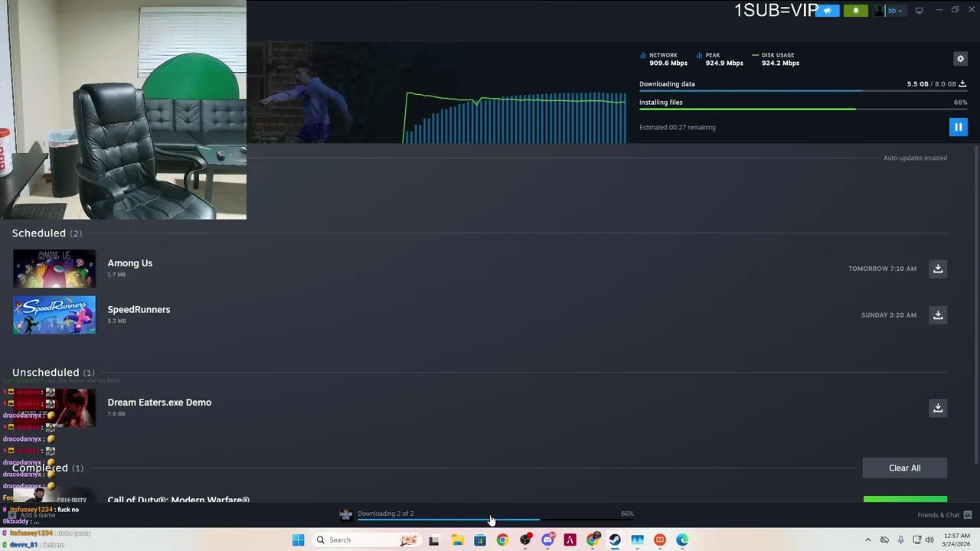
Task: Open Microsoft Store from the taskbar
Action: [x=480, y=540]
